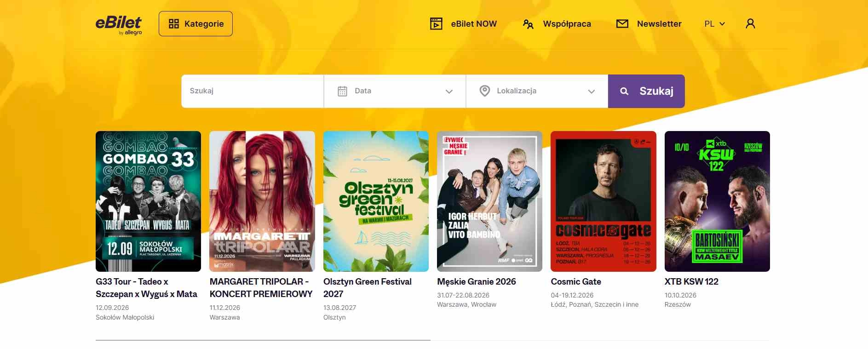868x349 pixels.
Task: Click the calendar icon in Data field
Action: [x=342, y=91]
